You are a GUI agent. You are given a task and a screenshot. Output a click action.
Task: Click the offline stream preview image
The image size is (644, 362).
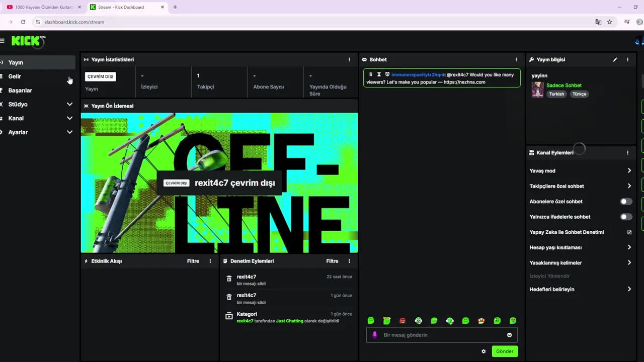click(x=219, y=183)
